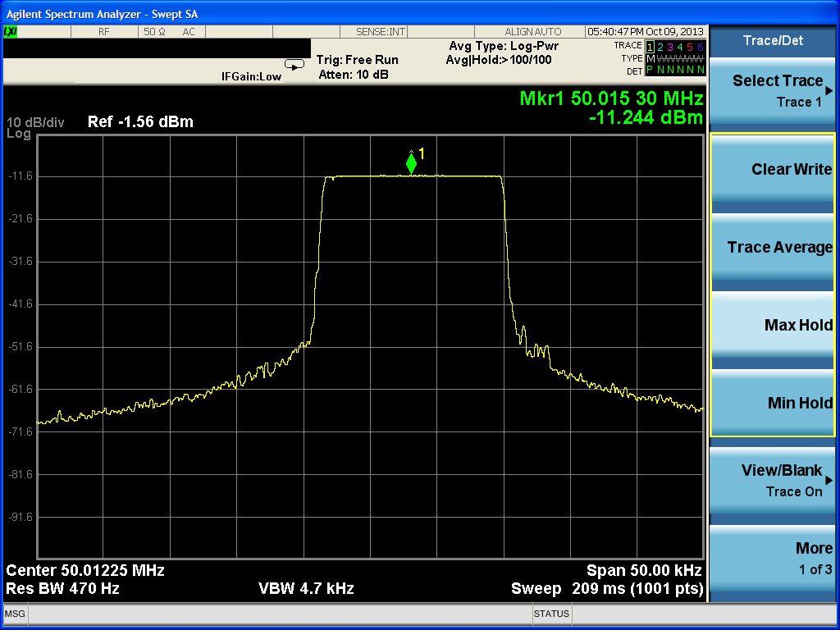Screen dimensions: 840x630
Task: Open the Select Trace softkey
Action: click(x=773, y=91)
